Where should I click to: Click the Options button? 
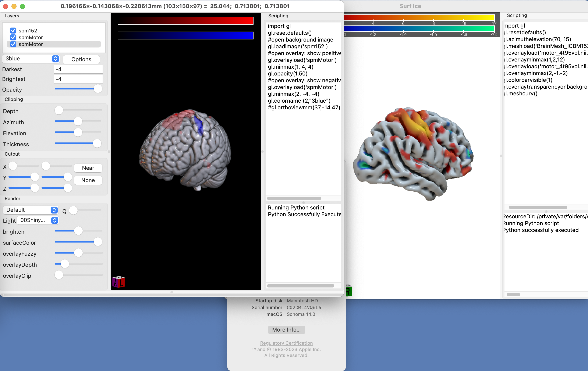point(81,59)
